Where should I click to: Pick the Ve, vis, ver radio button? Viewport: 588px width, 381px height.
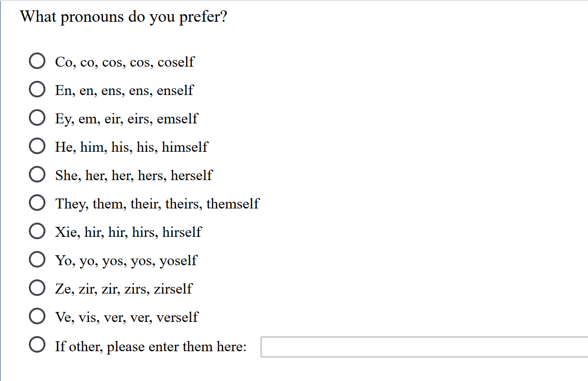(x=37, y=317)
